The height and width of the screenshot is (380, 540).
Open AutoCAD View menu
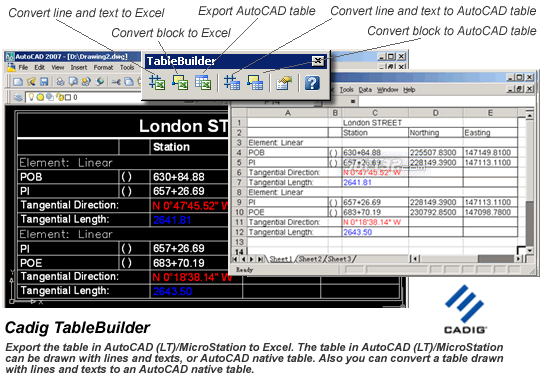58,67
